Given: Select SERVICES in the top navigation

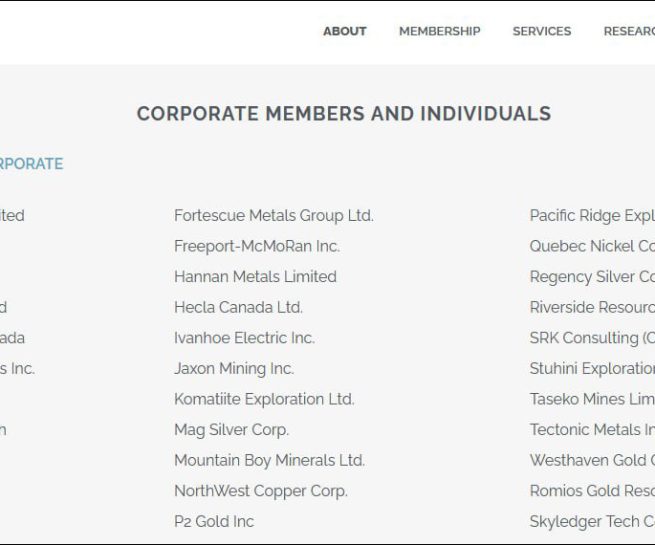Looking at the screenshot, I should (x=542, y=31).
